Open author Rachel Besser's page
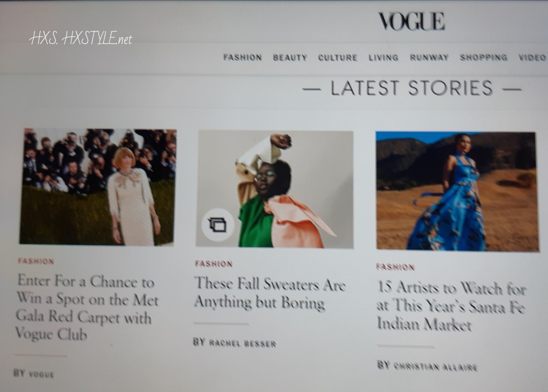Viewport: 548px width, 392px height. [242, 343]
